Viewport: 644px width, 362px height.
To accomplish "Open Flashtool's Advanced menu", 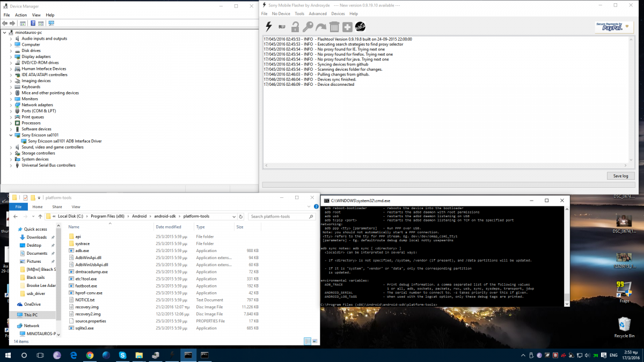I will click(318, 14).
